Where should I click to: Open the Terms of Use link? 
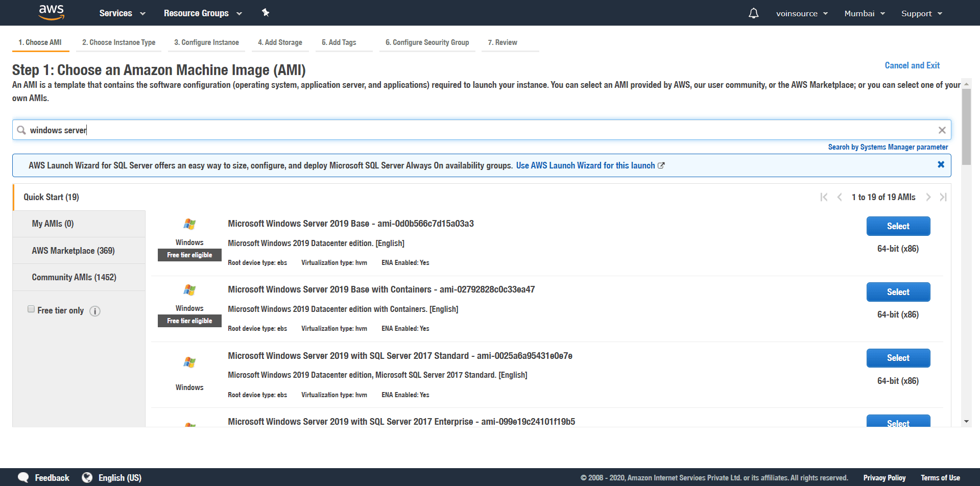coord(940,478)
